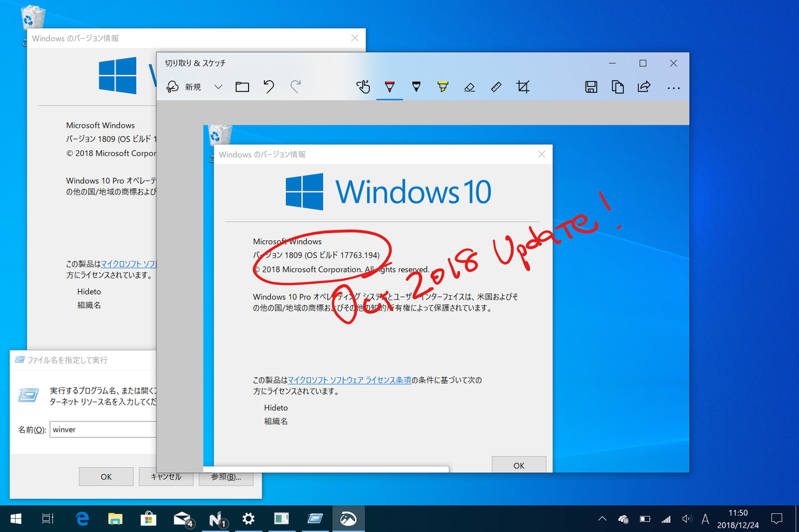Select the pencil tool
The width and height of the screenshot is (799, 532).
point(416,87)
